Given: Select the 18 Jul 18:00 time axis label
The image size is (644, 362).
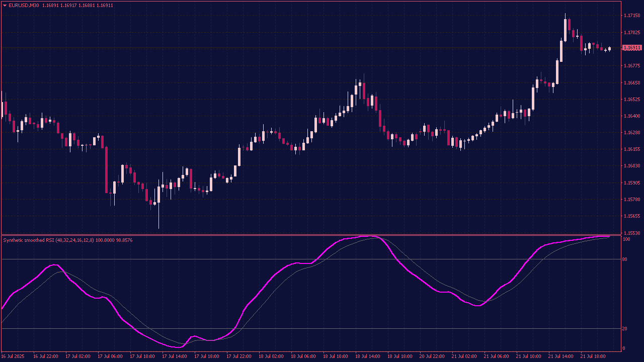Looking at the screenshot, I should [x=400, y=356].
